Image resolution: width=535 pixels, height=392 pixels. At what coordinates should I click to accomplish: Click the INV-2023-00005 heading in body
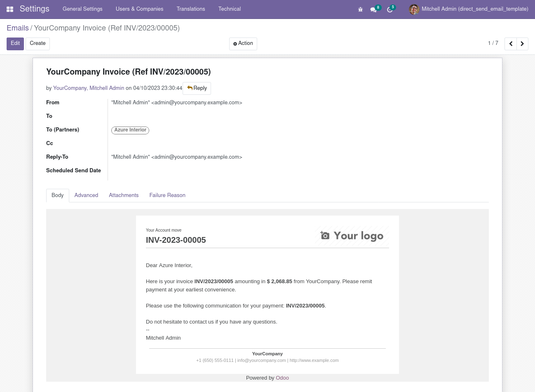176,240
